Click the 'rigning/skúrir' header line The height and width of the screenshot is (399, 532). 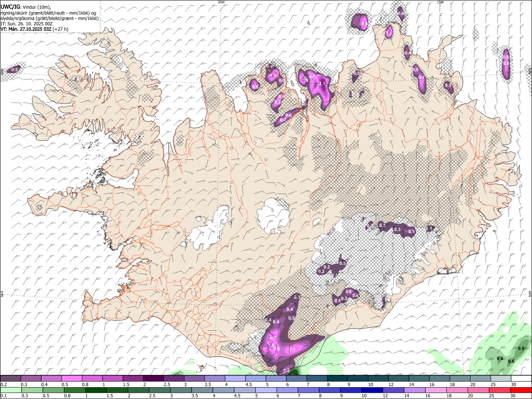pos(49,13)
